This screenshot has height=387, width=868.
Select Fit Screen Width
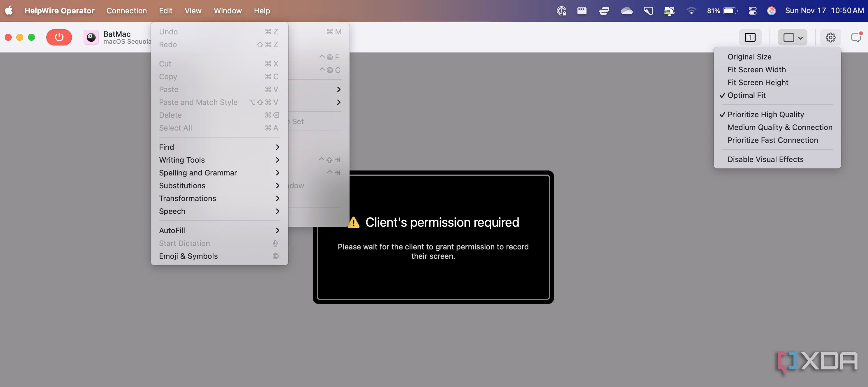[x=756, y=69]
